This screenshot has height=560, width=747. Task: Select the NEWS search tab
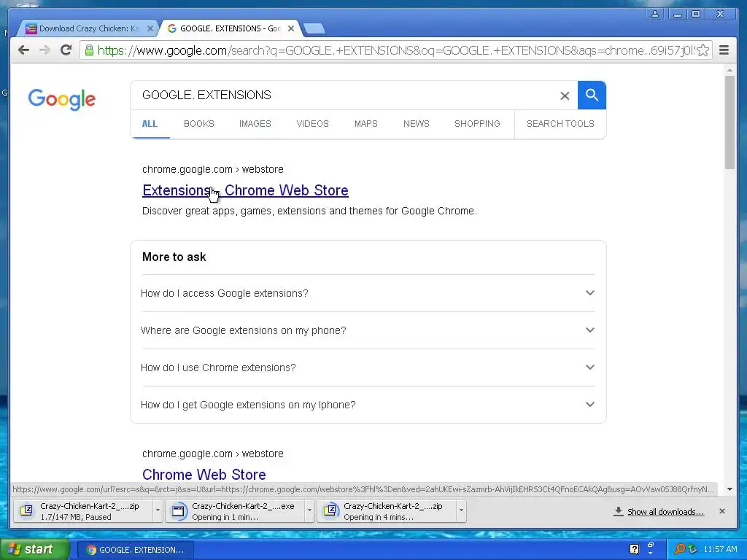point(417,124)
